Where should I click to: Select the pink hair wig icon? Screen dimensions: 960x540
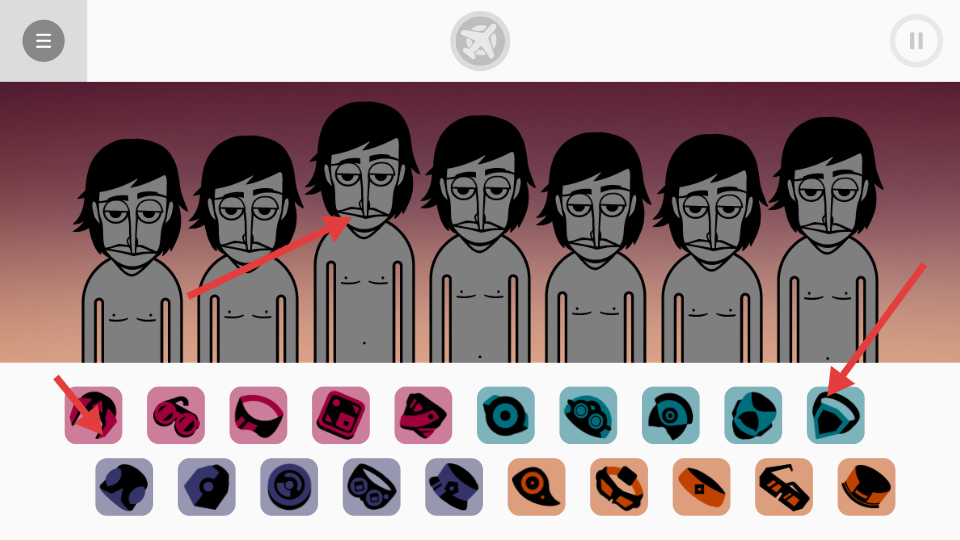(93, 415)
